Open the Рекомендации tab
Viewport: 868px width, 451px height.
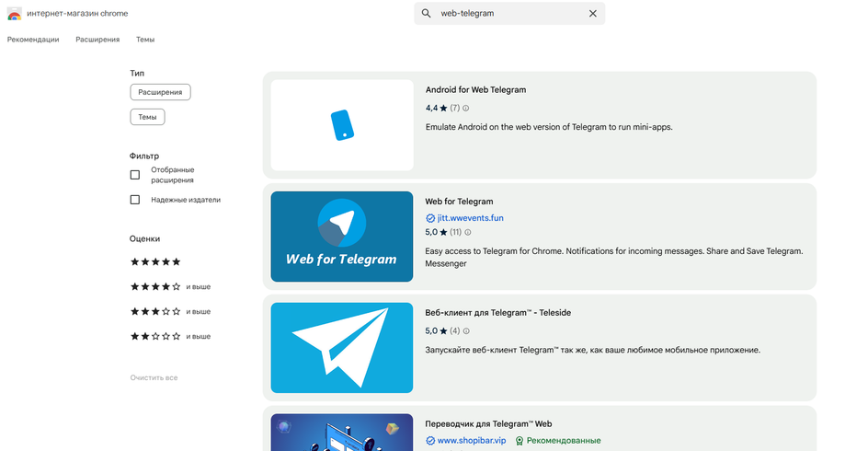33,40
